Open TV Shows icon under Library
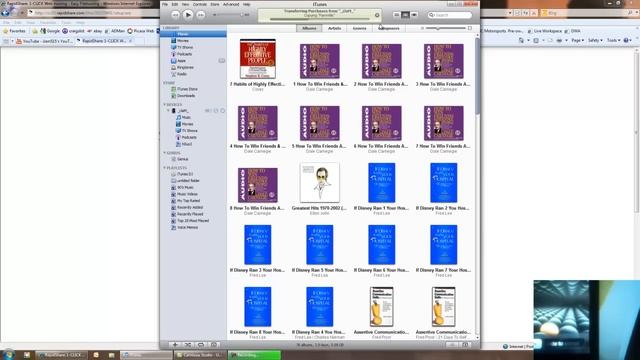This screenshot has height=360, width=640. click(173, 47)
